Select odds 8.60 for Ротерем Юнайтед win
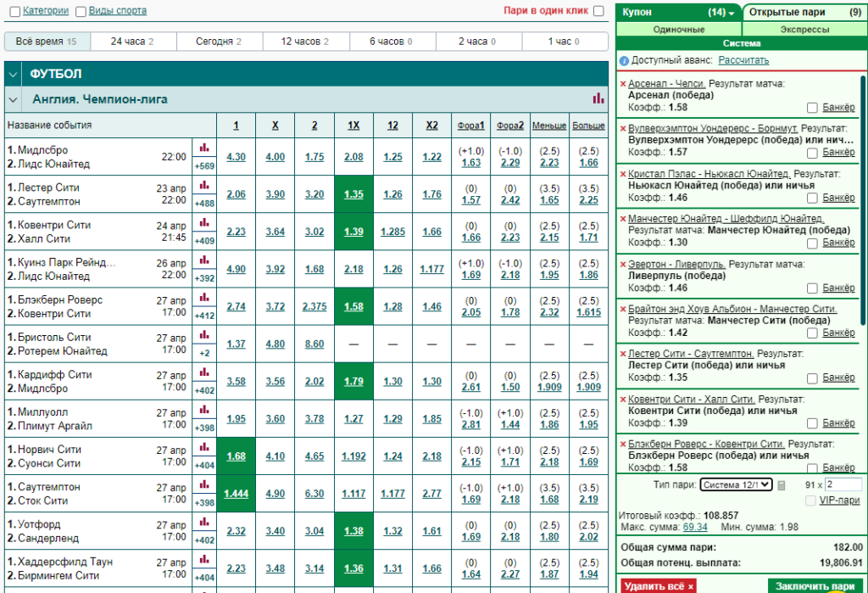The image size is (868, 593). point(314,344)
